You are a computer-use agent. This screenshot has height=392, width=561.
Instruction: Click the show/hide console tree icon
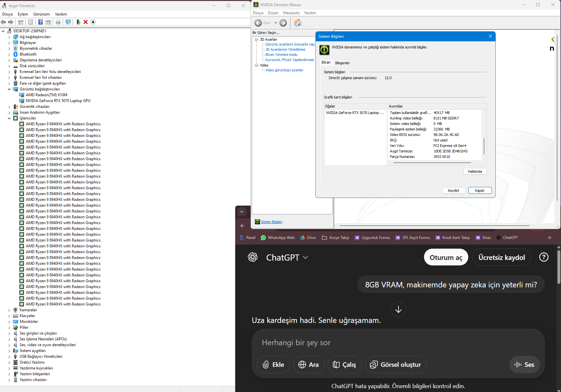20,22
